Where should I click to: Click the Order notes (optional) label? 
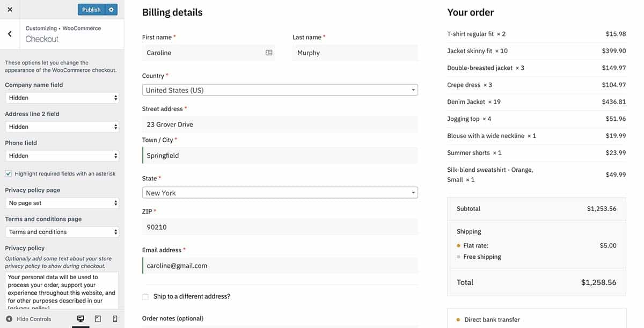(x=173, y=318)
